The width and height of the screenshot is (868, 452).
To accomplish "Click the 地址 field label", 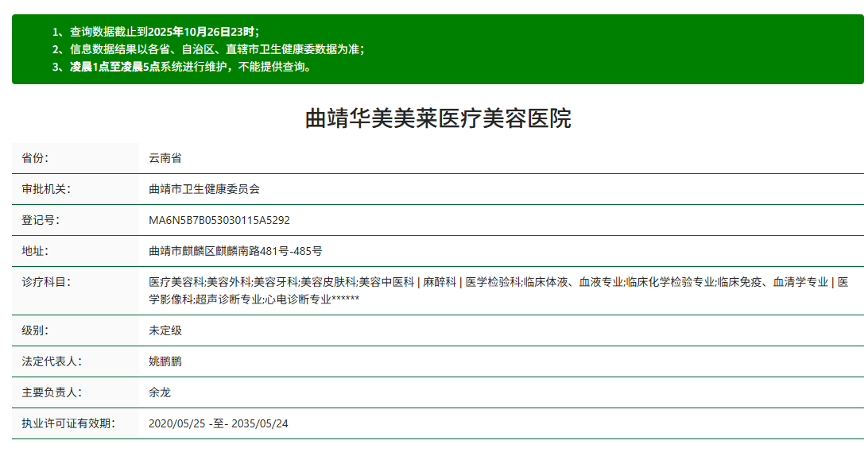I will (35, 251).
